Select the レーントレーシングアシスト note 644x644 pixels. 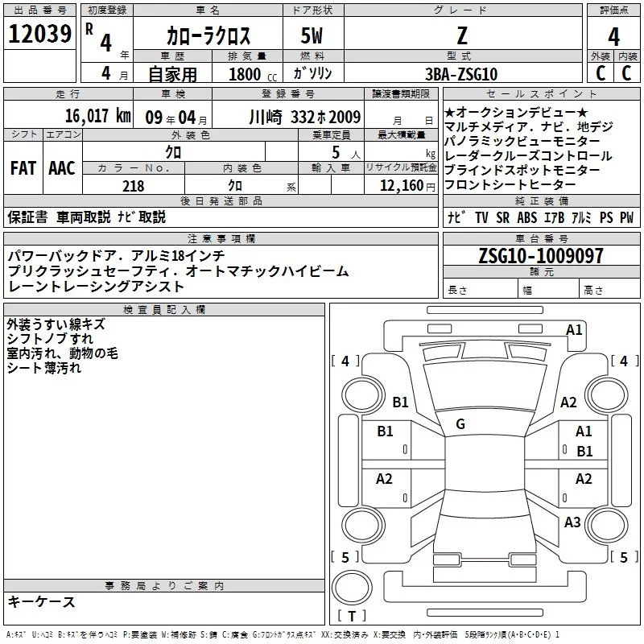point(96,287)
